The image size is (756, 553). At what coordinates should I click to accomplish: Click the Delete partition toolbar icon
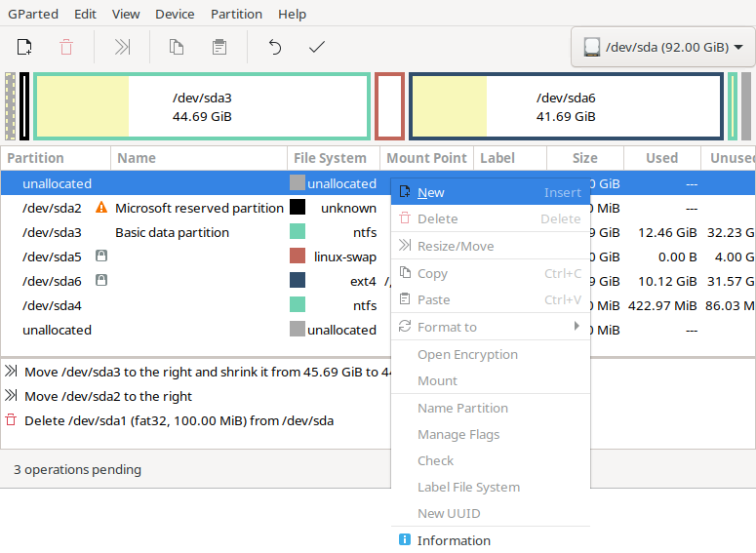coord(66,47)
